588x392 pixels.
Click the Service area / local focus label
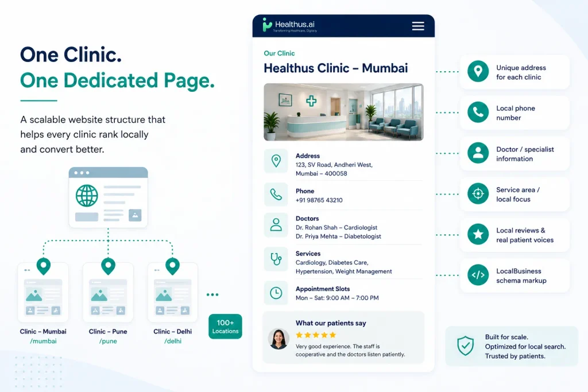coord(518,195)
